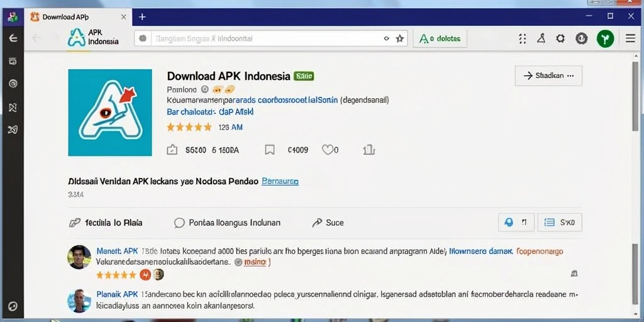This screenshot has width=644, height=322.
Task: Select the Download APb browser tab
Action: (x=78, y=17)
